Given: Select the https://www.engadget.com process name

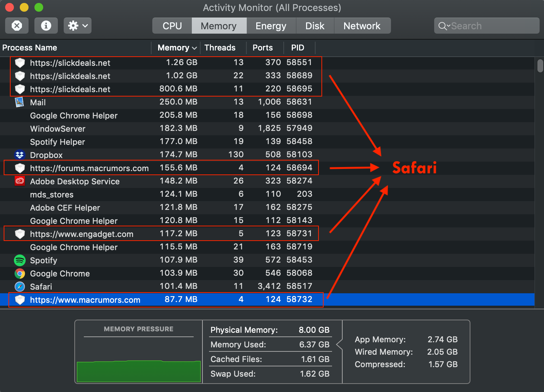Looking at the screenshot, I should point(82,234).
